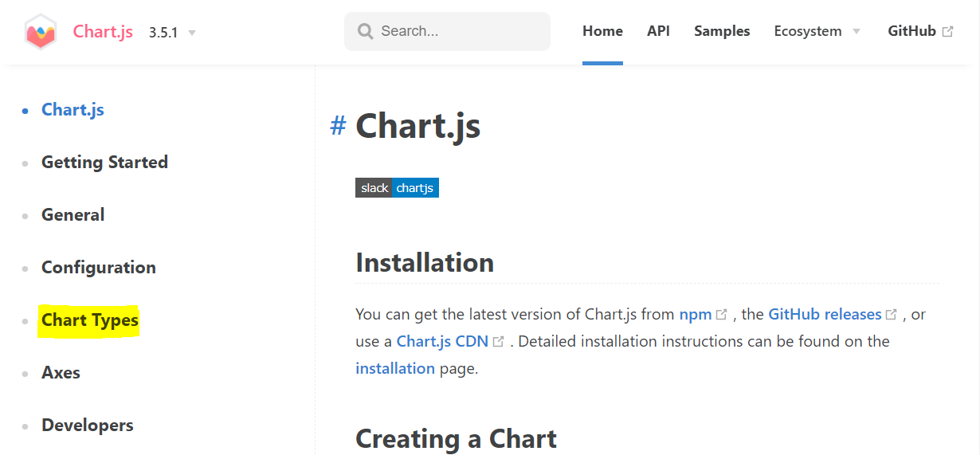Open the API tab in navbar
Screen dimensions: 980x455
[x=658, y=31]
